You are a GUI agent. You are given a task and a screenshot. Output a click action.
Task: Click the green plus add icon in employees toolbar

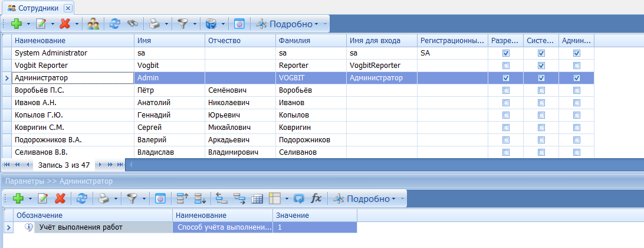pyautogui.click(x=16, y=24)
